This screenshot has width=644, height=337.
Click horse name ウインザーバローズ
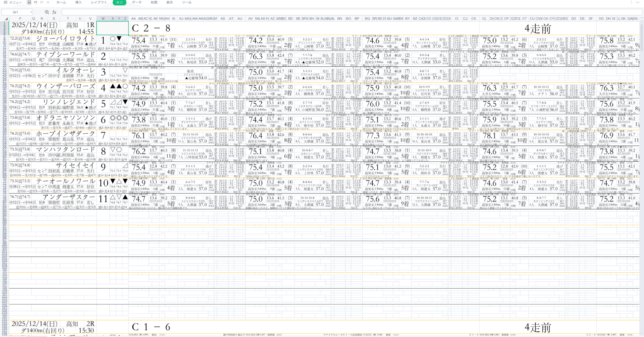click(x=65, y=86)
